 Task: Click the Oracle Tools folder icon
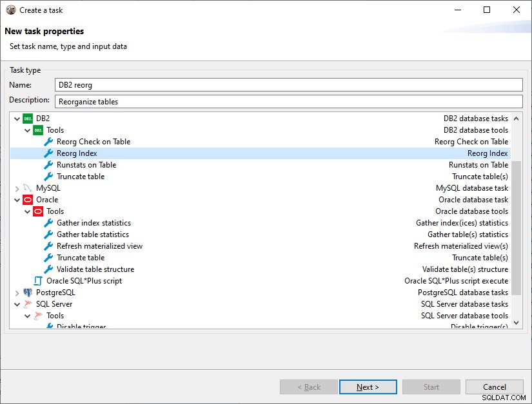(x=38, y=211)
